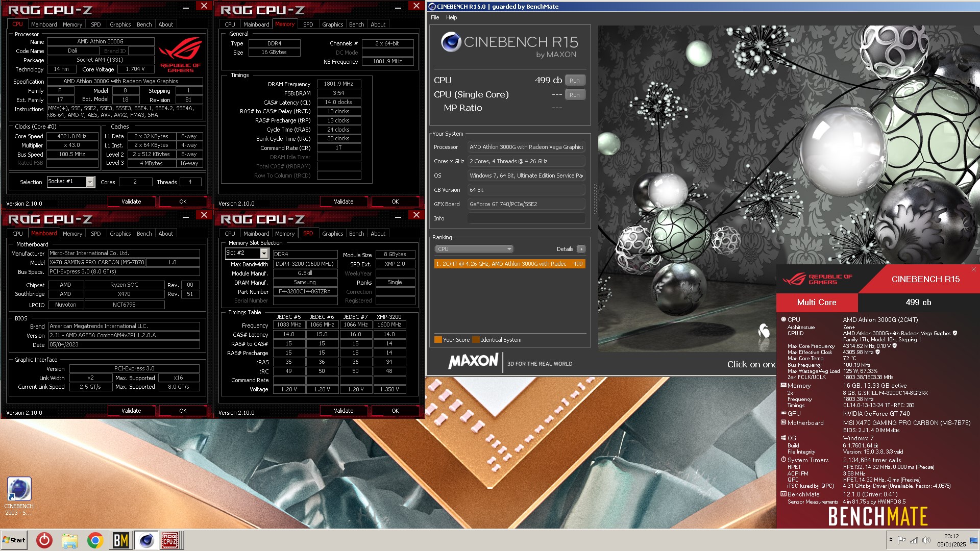Click the CPU chip icon in BenchMate panel
The image size is (980, 551).
[783, 319]
